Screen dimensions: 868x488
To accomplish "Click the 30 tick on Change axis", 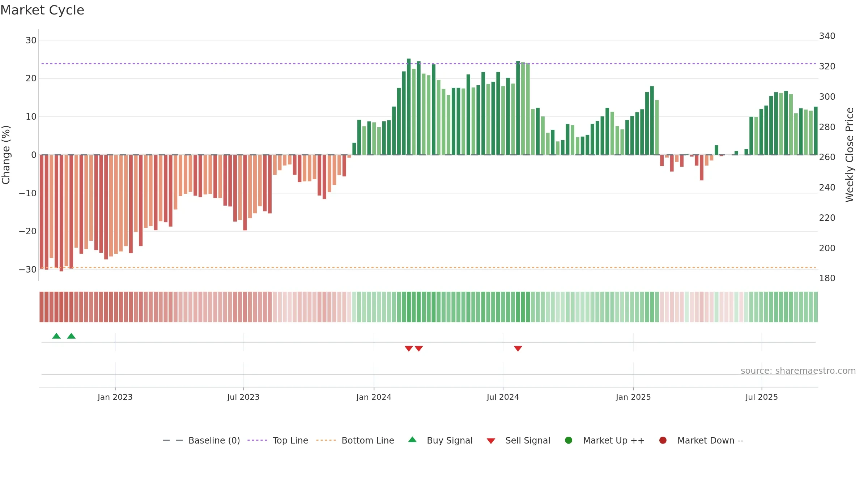I will click(x=31, y=40).
